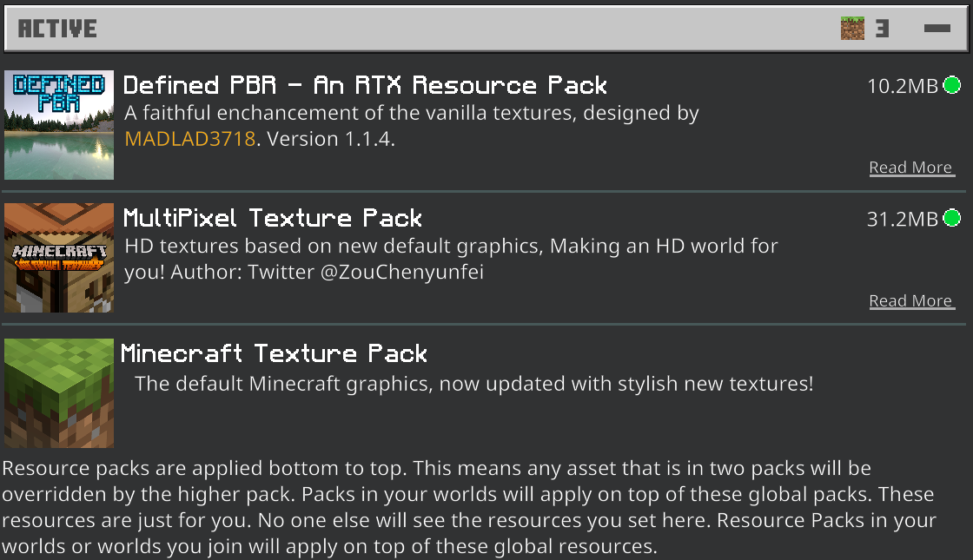Click the Defined PBR pack title
The image size is (973, 560).
[365, 85]
